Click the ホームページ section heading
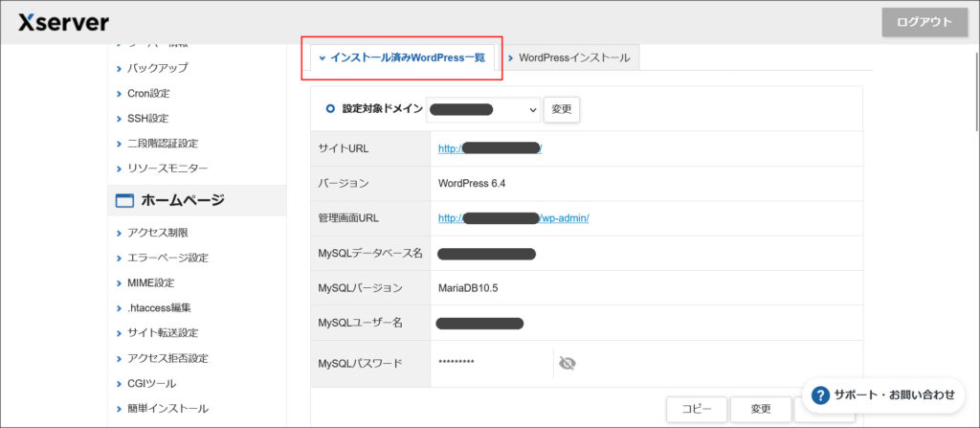The width and height of the screenshot is (980, 428). 183,201
